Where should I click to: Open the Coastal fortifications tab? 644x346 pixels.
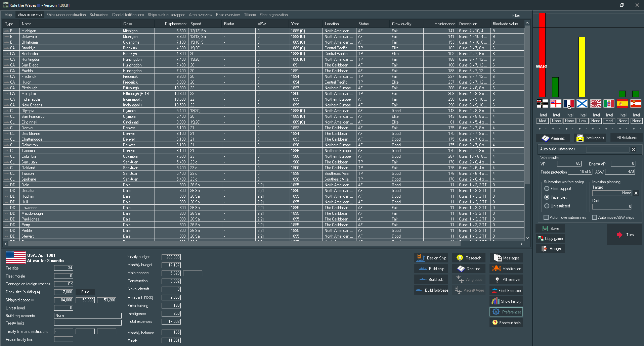128,15
